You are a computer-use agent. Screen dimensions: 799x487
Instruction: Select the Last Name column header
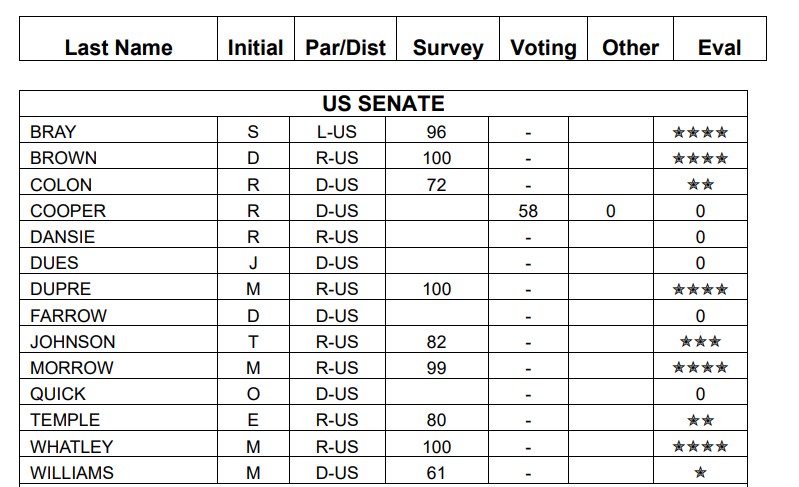(x=118, y=47)
